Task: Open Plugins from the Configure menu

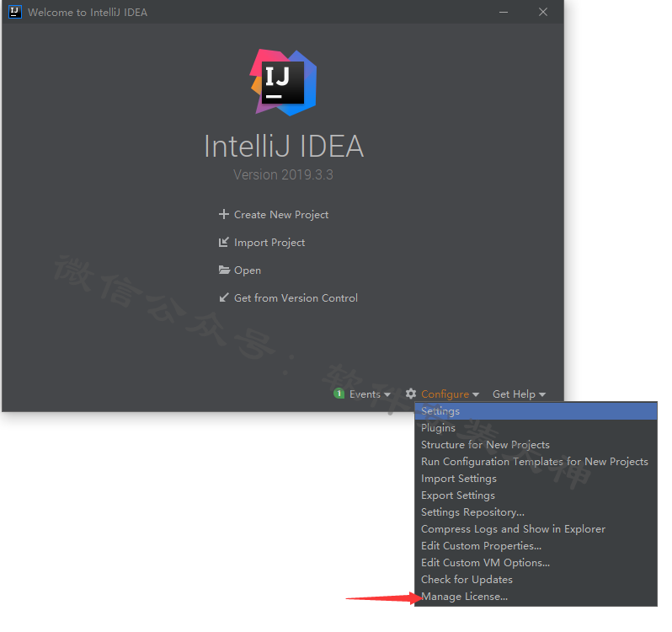Action: (x=536, y=428)
